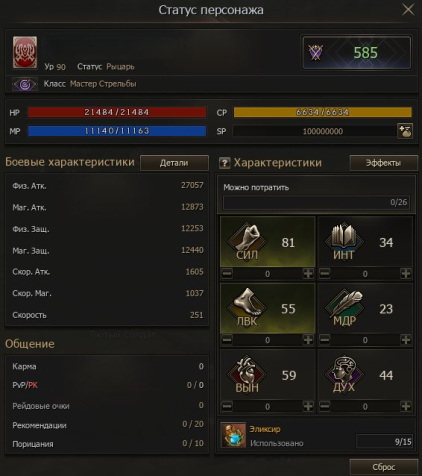422x476 pixels.
Task: Click the Мастер Стрельбы class icon
Action: coord(25,84)
